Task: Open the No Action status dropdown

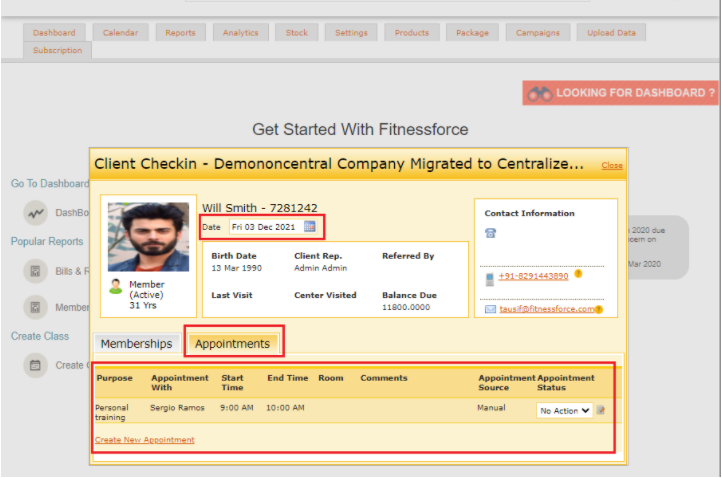Action: pos(565,410)
